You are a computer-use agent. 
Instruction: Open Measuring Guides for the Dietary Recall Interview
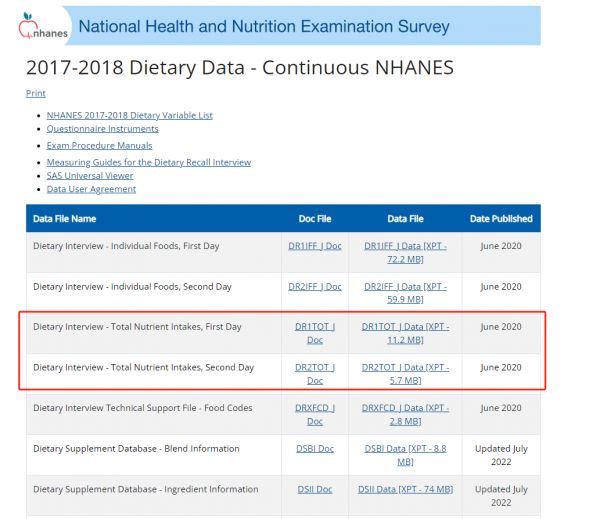point(148,162)
